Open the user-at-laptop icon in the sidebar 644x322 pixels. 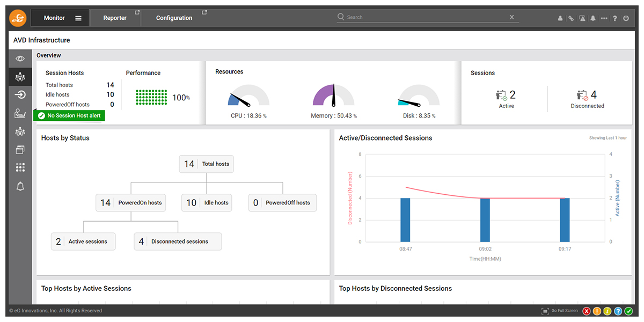pos(20,113)
